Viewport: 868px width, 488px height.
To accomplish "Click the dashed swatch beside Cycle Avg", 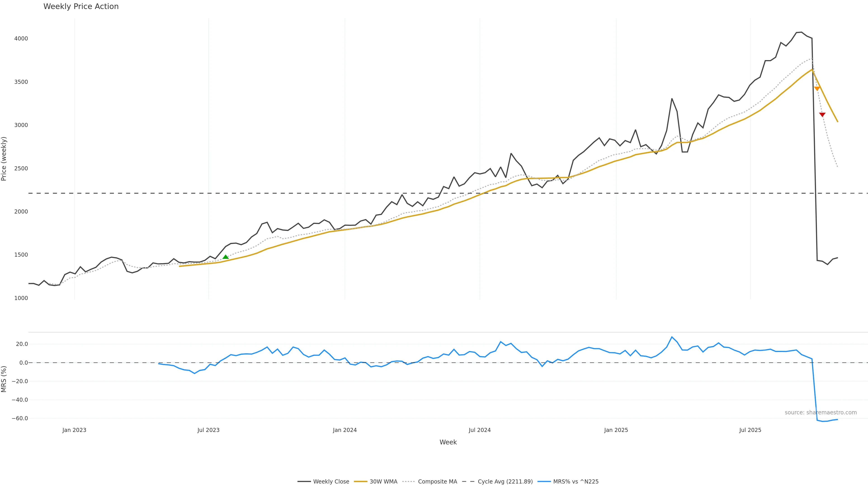I will [468, 482].
